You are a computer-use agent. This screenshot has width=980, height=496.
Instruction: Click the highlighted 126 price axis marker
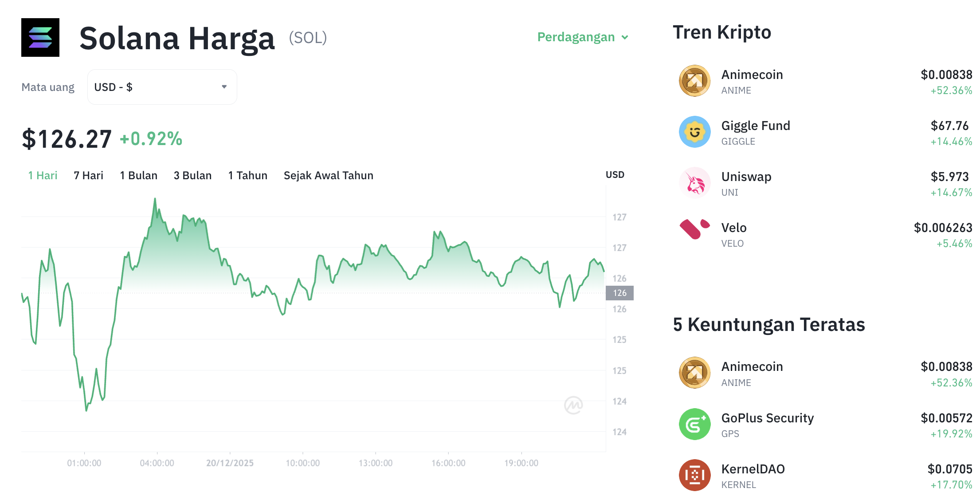619,293
